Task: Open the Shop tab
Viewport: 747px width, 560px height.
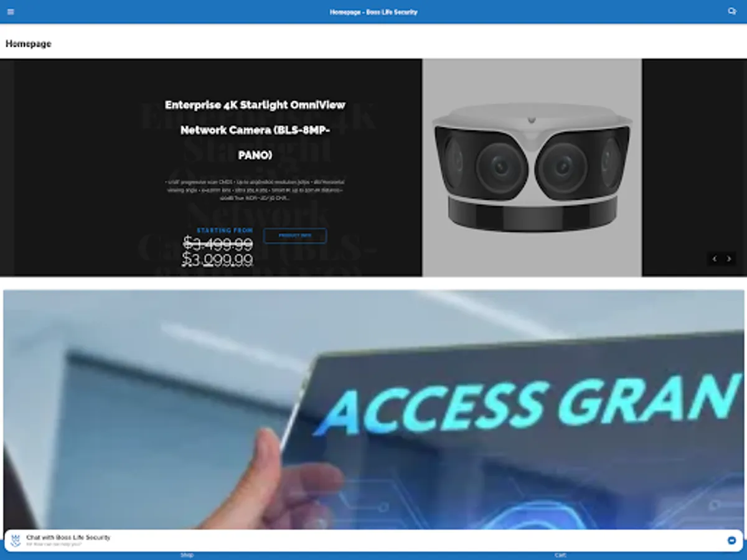Action: point(187,555)
